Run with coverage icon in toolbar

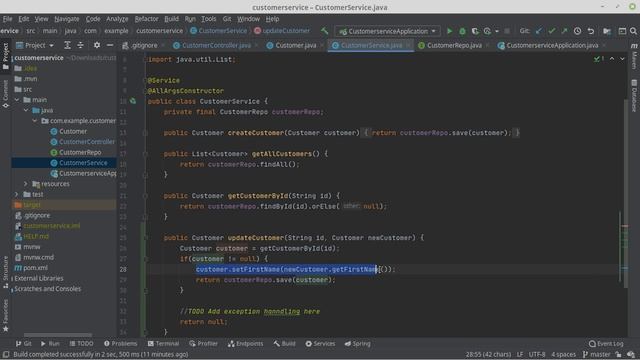tap(475, 31)
